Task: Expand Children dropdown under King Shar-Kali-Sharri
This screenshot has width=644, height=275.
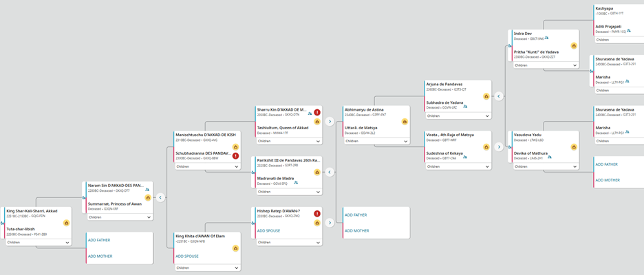Action: coord(67,243)
